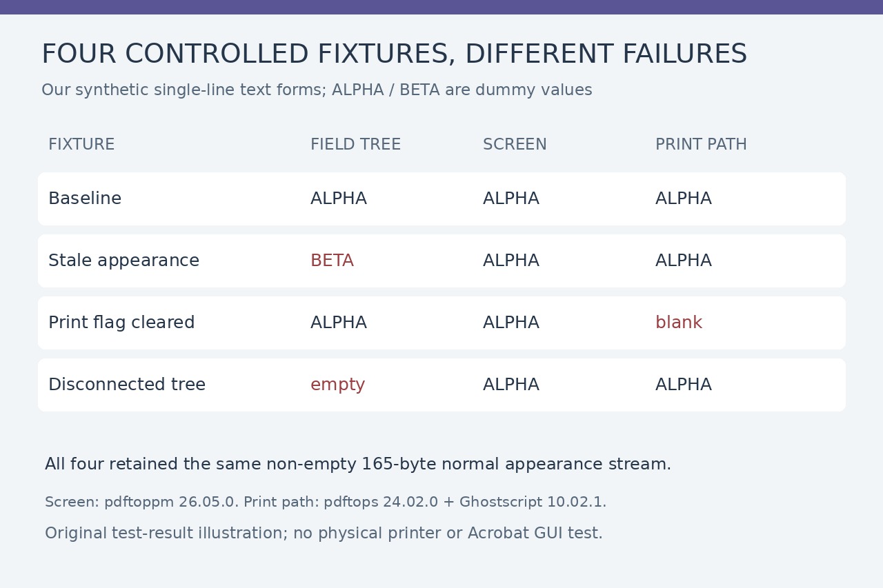
Task: Click the subtitle about synthetic text forms
Action: click(317, 90)
